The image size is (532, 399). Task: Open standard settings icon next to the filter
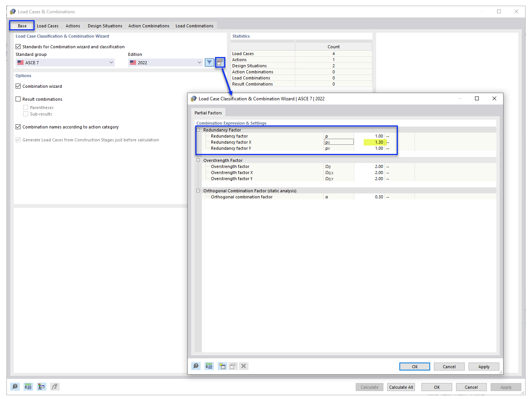[220, 63]
